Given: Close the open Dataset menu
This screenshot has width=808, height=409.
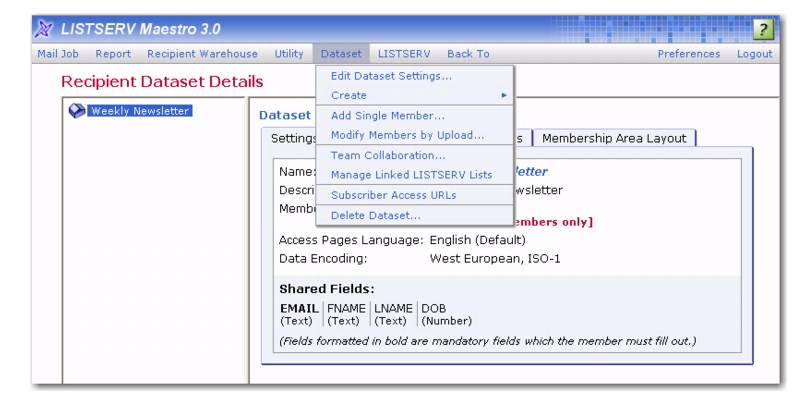Looking at the screenshot, I should 341,54.
